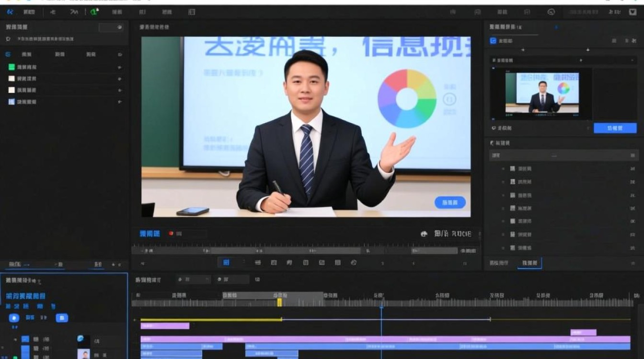
Task: Open the second dropdown in the timeline header
Action: pos(232,280)
